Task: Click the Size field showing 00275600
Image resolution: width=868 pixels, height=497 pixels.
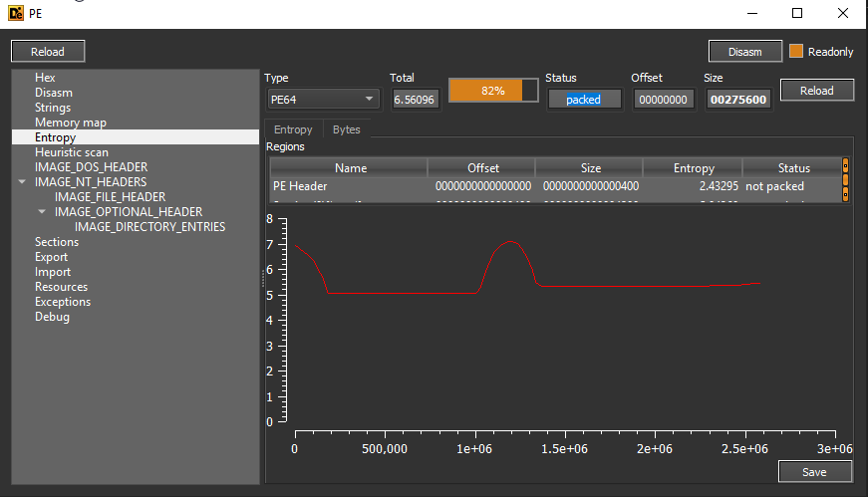Action: click(x=738, y=100)
